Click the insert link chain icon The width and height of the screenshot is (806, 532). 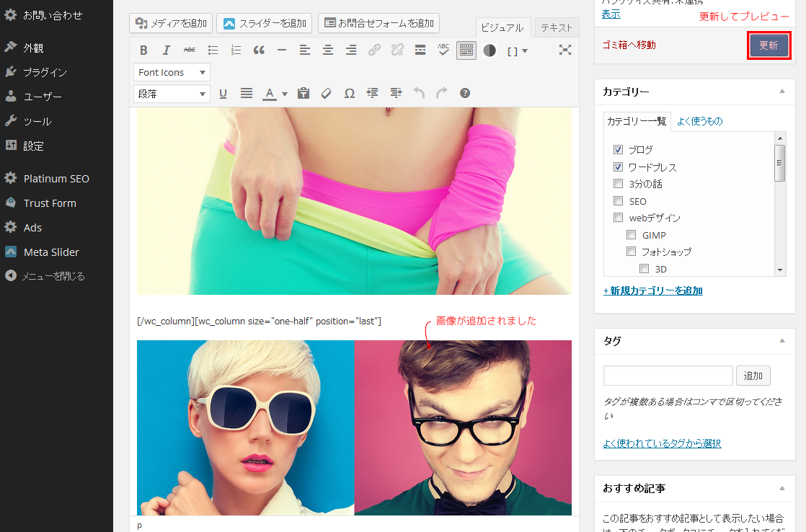click(374, 50)
